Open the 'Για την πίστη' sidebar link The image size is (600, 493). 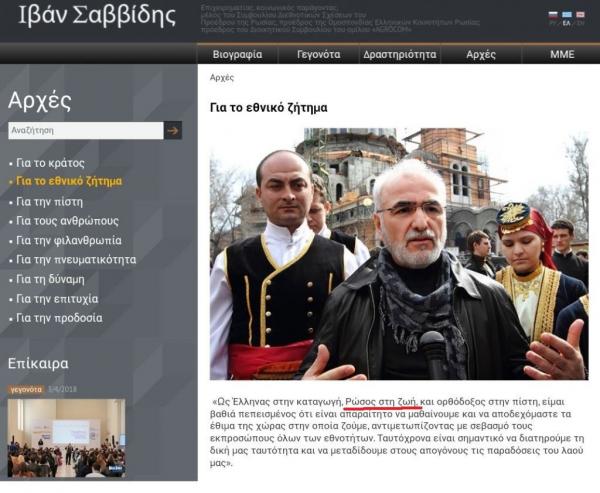click(x=50, y=201)
